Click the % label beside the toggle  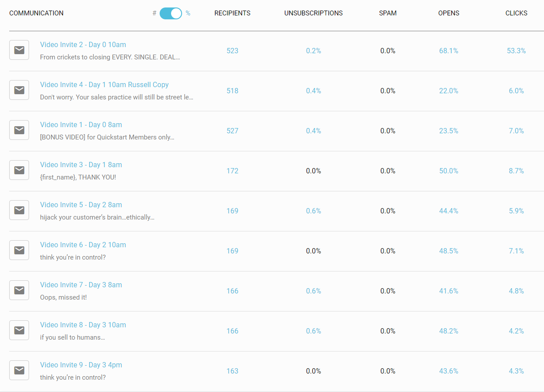[188, 13]
